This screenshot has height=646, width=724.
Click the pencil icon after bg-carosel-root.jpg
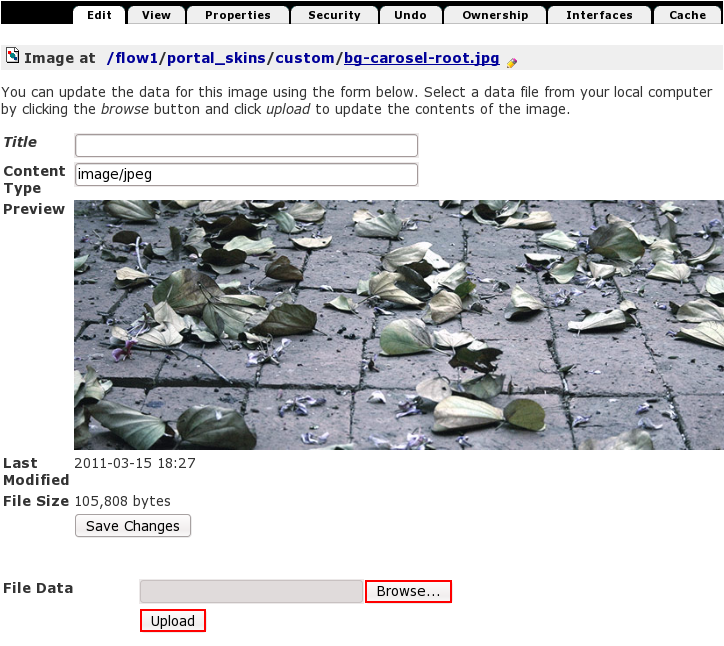click(512, 62)
